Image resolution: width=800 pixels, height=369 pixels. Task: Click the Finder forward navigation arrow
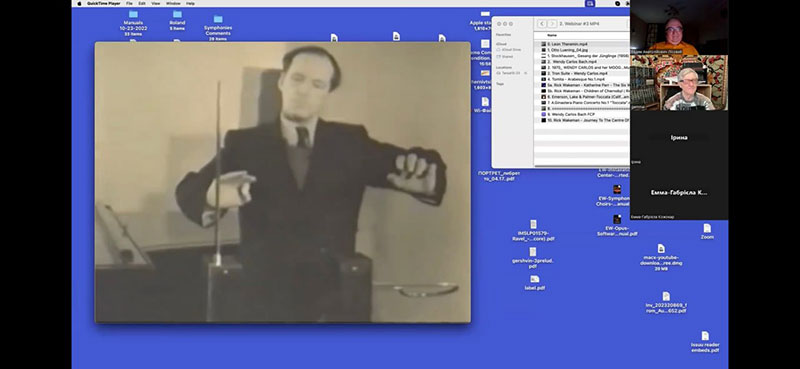[552, 24]
